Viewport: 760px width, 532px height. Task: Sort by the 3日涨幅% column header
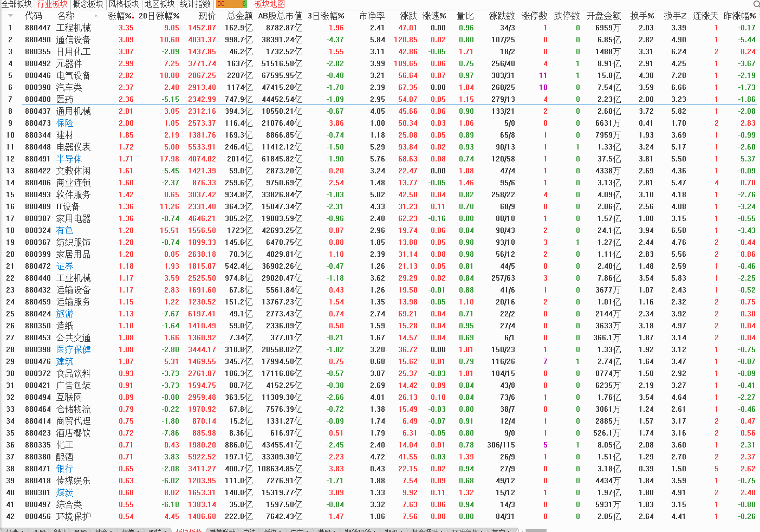pyautogui.click(x=326, y=16)
